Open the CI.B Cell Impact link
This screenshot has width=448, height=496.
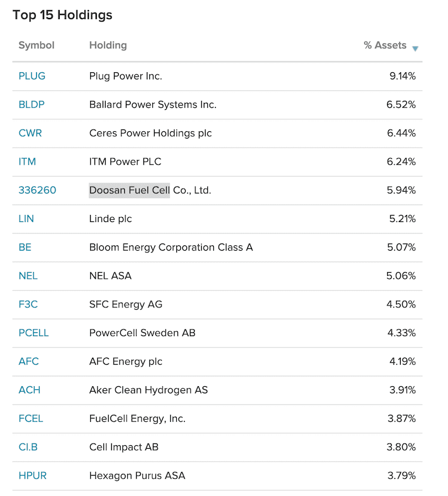(x=28, y=447)
